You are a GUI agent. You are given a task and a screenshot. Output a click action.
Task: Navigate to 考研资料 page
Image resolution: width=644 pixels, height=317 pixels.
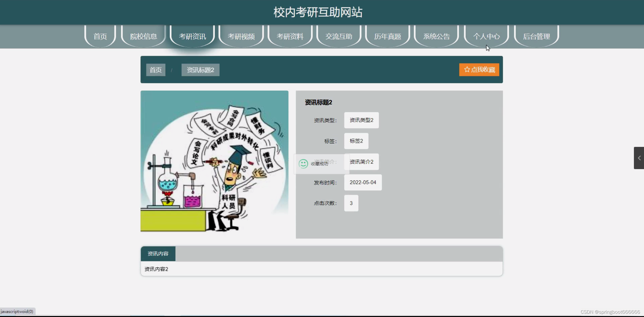[x=290, y=37]
